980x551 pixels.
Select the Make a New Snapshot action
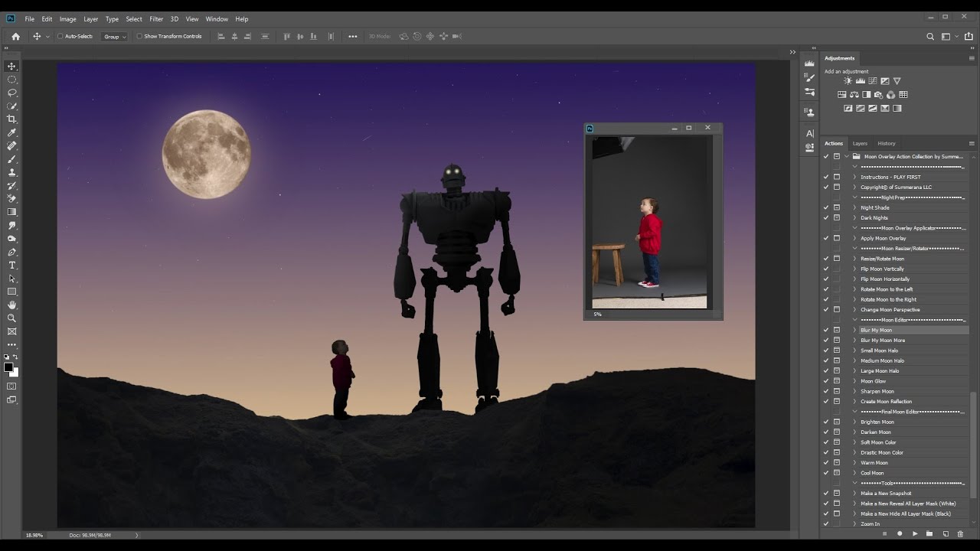point(886,493)
